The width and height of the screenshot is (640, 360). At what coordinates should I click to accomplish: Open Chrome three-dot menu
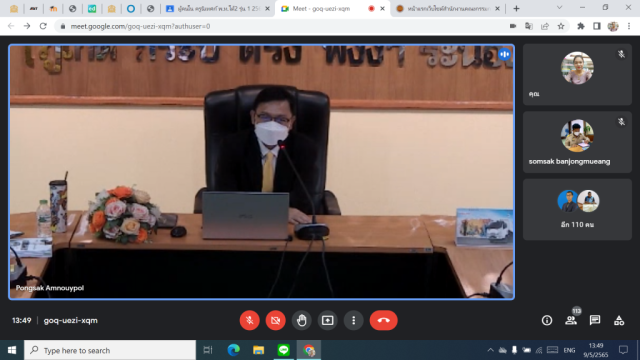pyautogui.click(x=629, y=26)
